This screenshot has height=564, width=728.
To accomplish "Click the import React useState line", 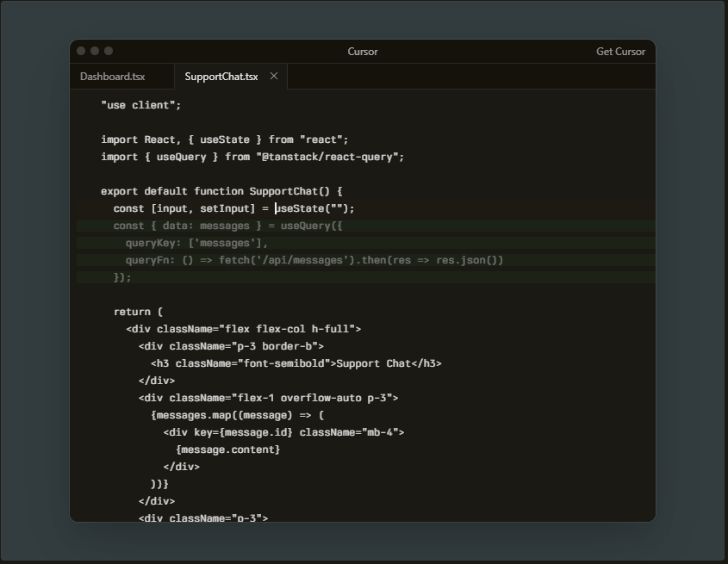I will tap(224, 139).
